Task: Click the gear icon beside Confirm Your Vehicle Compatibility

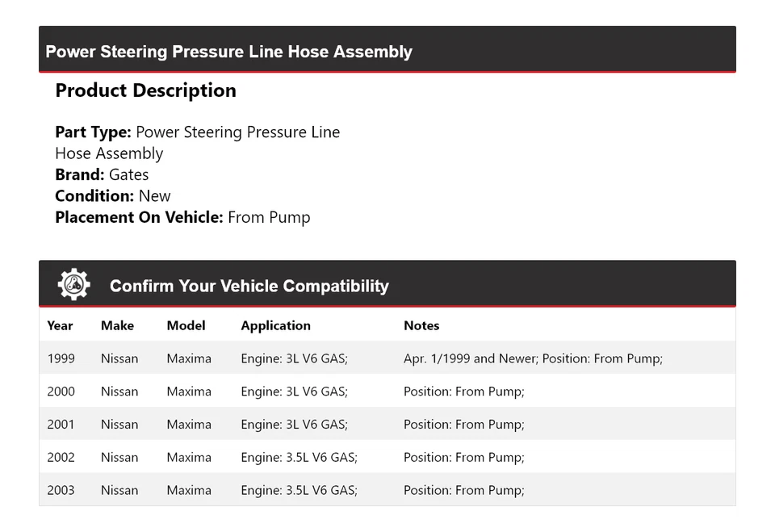Action: tap(73, 285)
